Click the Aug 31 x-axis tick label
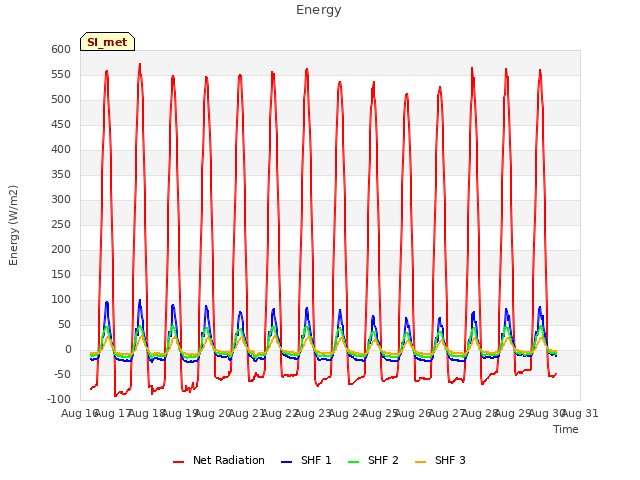Image resolution: width=640 pixels, height=480 pixels. 580,413
